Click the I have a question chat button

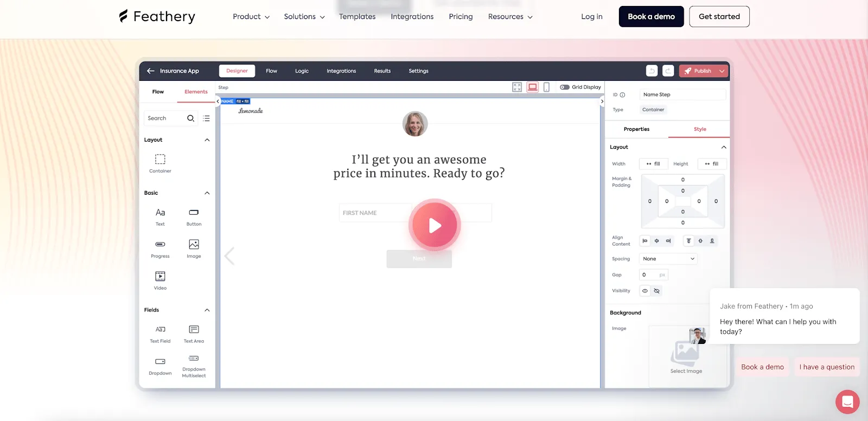pos(827,367)
